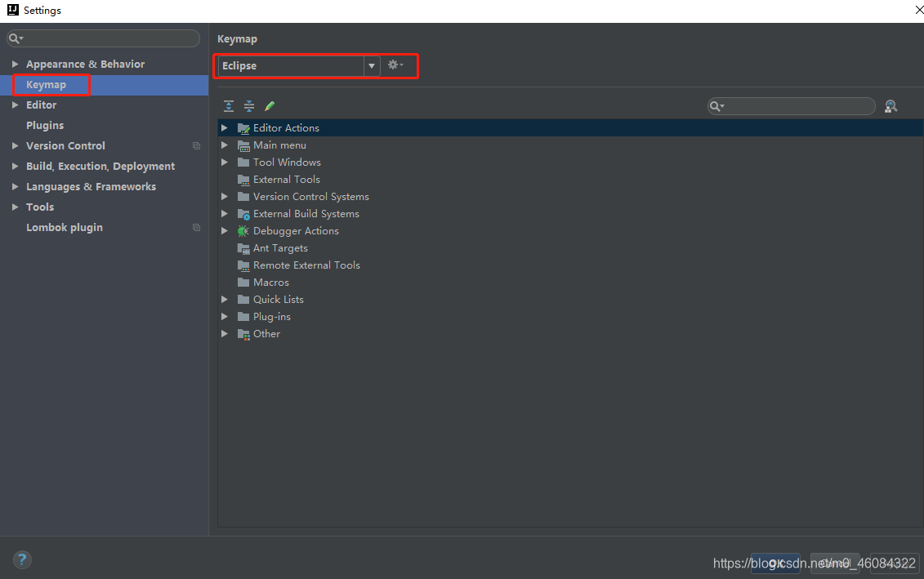
Task: Select the Keymap settings category
Action: click(x=105, y=85)
